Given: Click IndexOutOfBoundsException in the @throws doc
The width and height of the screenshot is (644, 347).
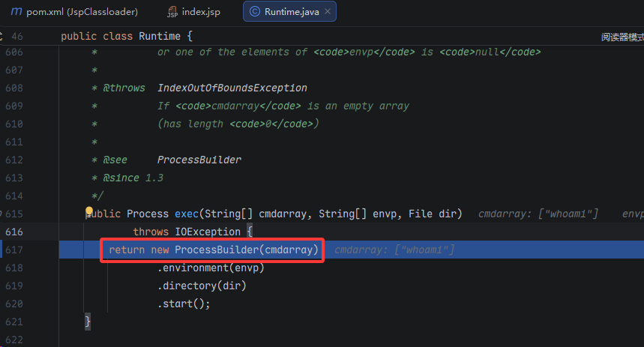Looking at the screenshot, I should click(232, 88).
